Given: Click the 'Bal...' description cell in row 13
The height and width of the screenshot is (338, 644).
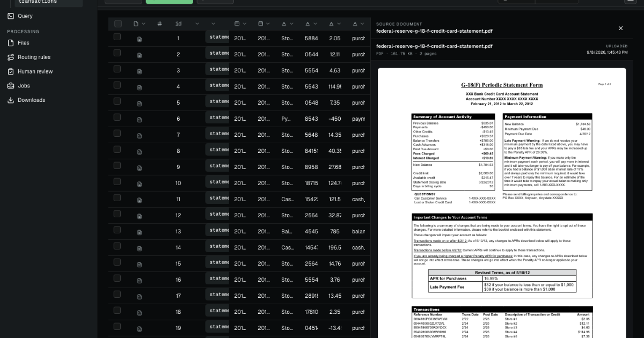Looking at the screenshot, I should click(x=287, y=232).
